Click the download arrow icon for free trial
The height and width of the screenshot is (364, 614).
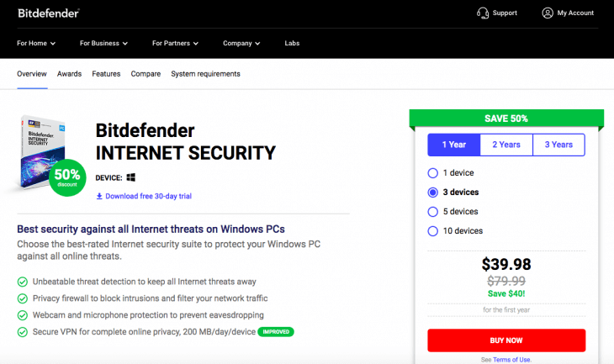(99, 197)
